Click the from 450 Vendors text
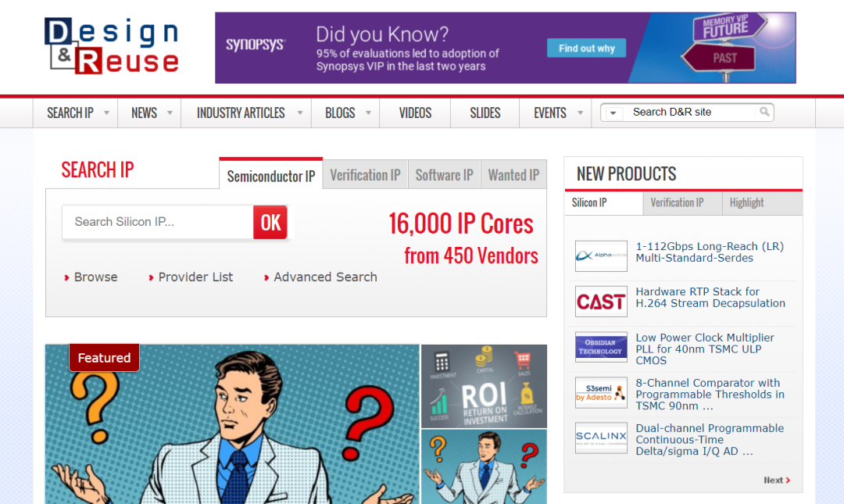Image resolution: width=844 pixels, height=504 pixels. 471,256
